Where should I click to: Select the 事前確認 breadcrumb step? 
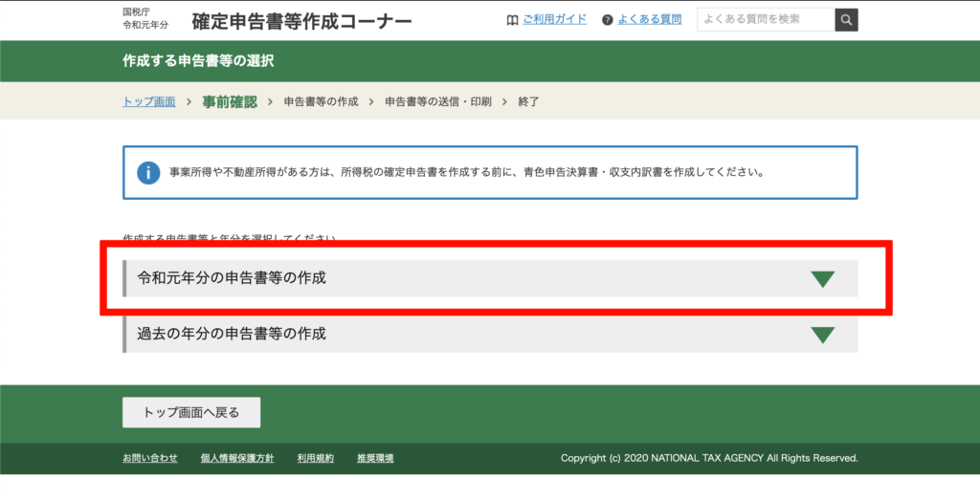pyautogui.click(x=230, y=101)
